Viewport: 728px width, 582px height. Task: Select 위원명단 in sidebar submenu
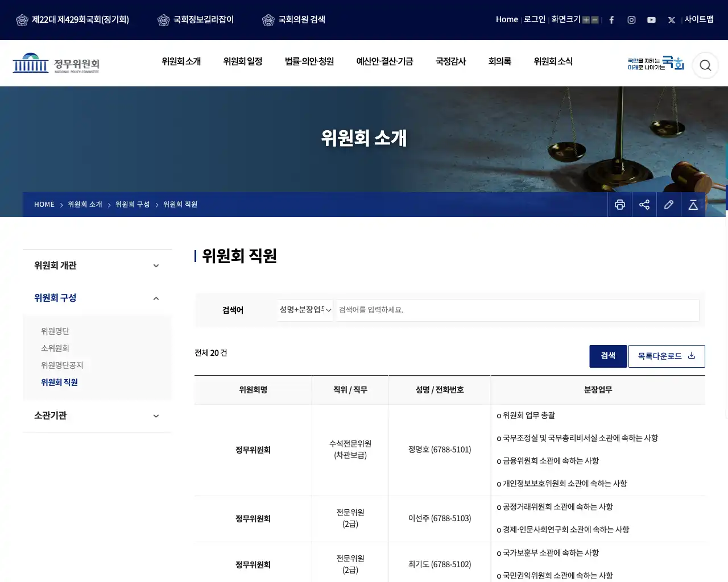click(x=55, y=331)
